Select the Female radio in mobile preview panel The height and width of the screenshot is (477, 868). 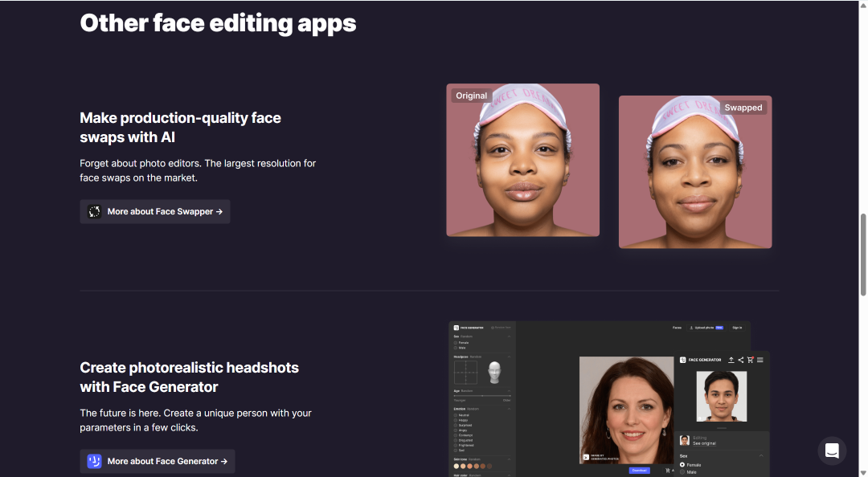click(x=682, y=465)
